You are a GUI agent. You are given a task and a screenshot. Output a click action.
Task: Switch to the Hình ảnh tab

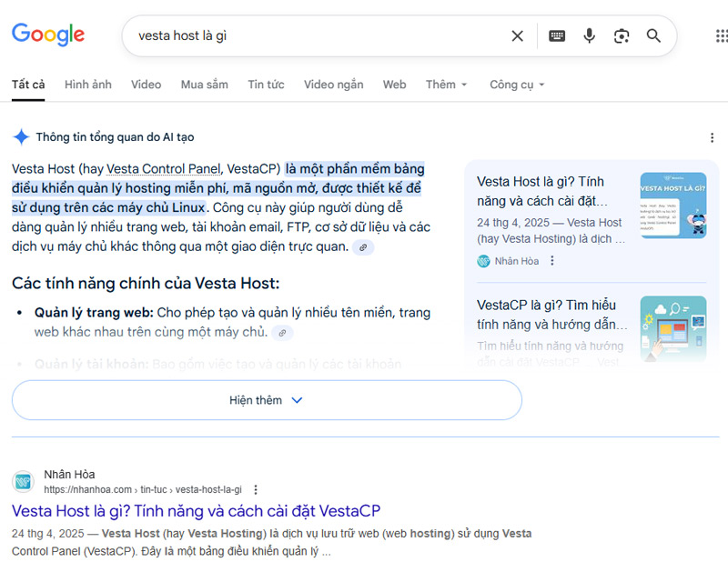(x=87, y=84)
